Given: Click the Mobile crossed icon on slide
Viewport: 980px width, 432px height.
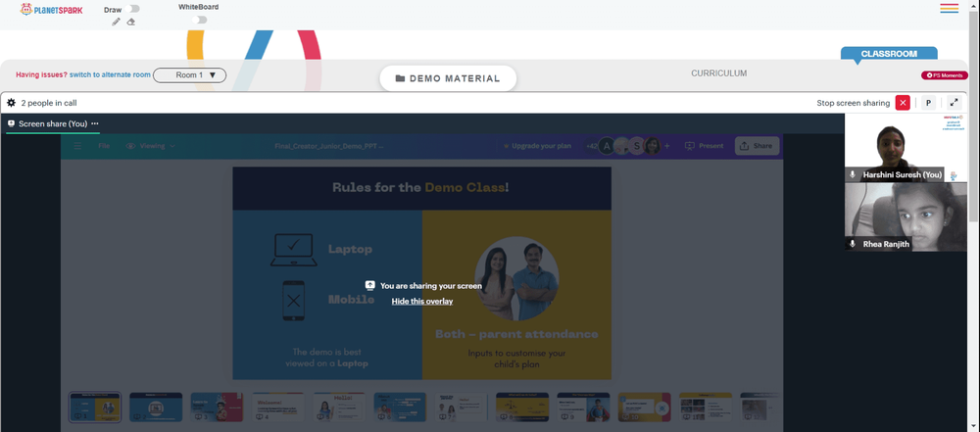Looking at the screenshot, I should 294,301.
